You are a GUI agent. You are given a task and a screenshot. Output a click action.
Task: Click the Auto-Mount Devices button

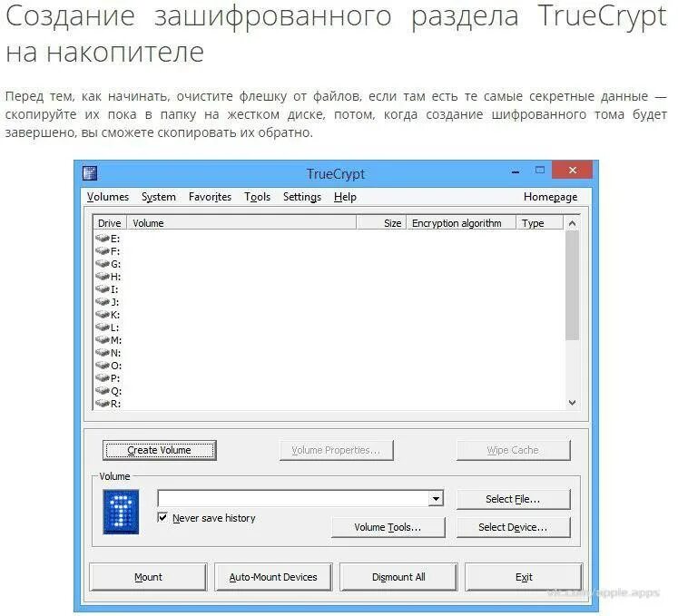pos(273,577)
